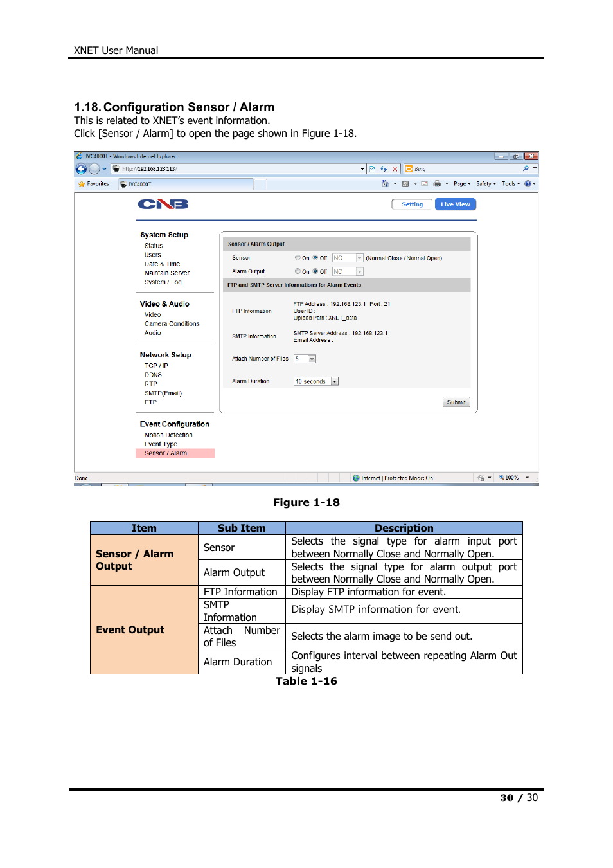
Task: Open the System / Log link
Action: tap(163, 282)
